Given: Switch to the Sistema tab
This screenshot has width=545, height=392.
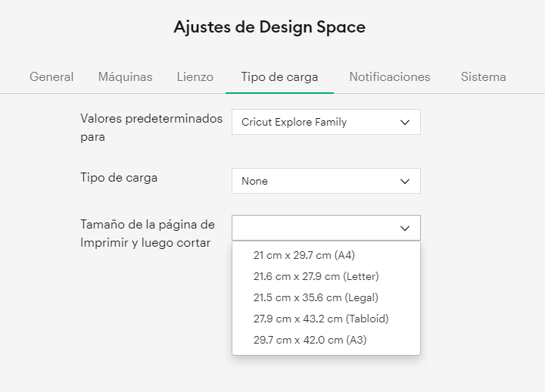Looking at the screenshot, I should (483, 76).
